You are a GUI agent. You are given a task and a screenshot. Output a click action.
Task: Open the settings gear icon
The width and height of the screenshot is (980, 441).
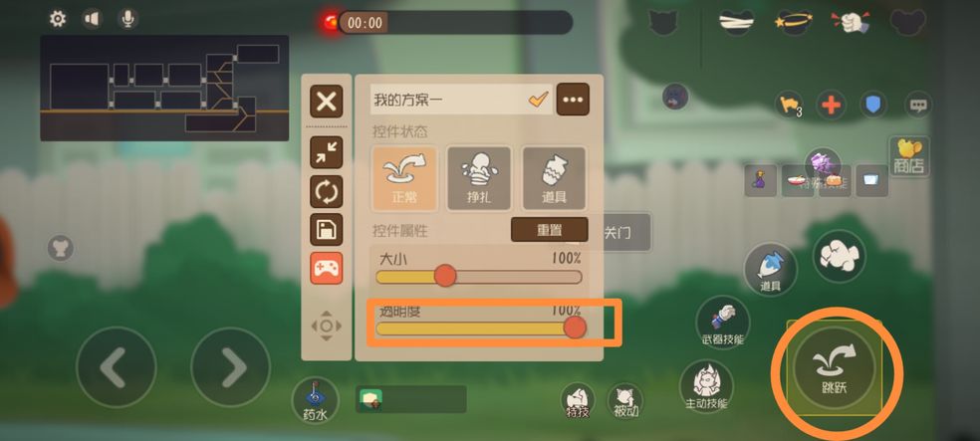[58, 19]
